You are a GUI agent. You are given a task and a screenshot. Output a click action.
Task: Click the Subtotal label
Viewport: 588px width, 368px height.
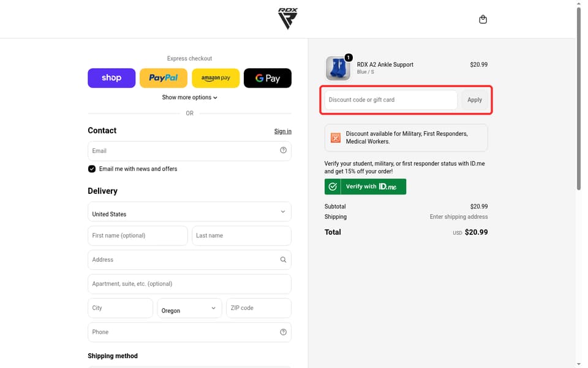(335, 207)
